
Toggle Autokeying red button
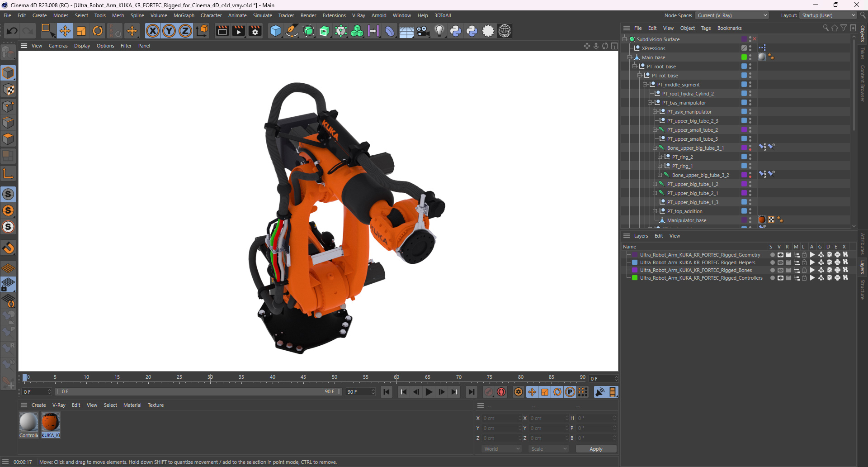501,392
